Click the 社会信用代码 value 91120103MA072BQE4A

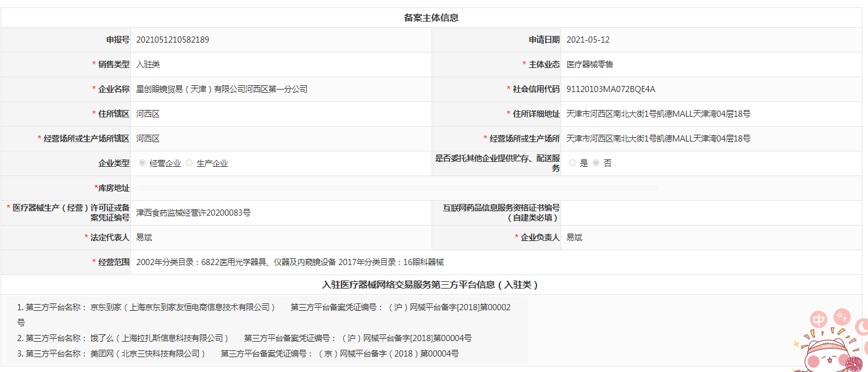click(x=611, y=89)
